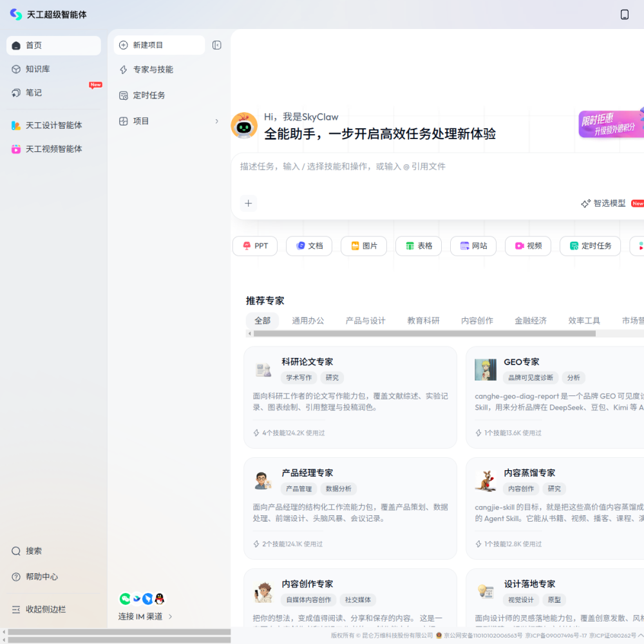Viewport: 644px width, 644px height.
Task: Switch to 教育科研 tab
Action: [424, 321]
